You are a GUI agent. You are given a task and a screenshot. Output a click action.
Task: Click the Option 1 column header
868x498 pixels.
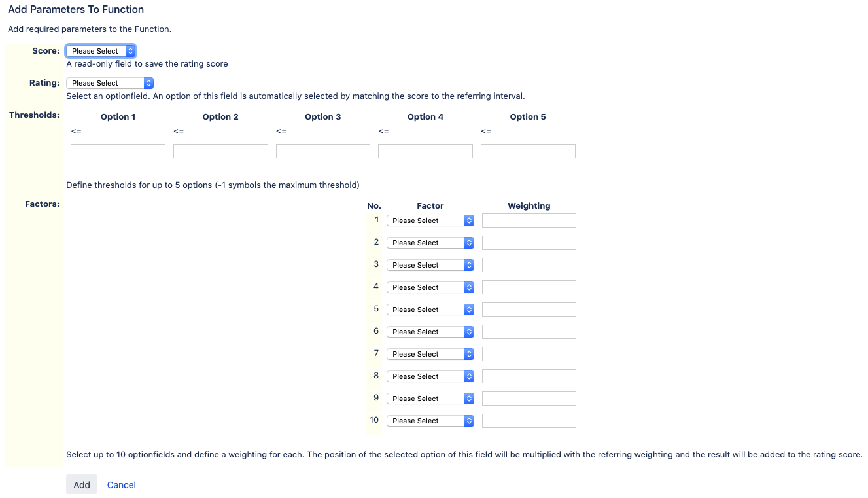118,117
